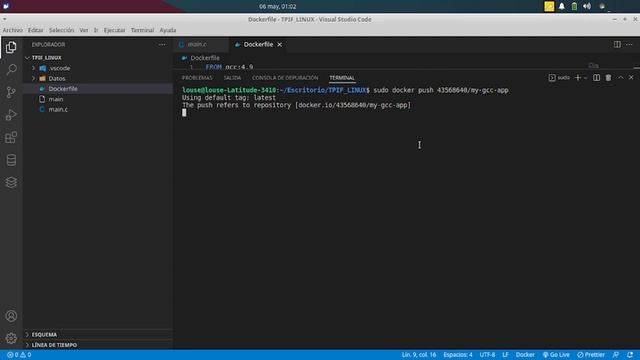Open the Terminal menu
The width and height of the screenshot is (640, 360).
pos(142,30)
